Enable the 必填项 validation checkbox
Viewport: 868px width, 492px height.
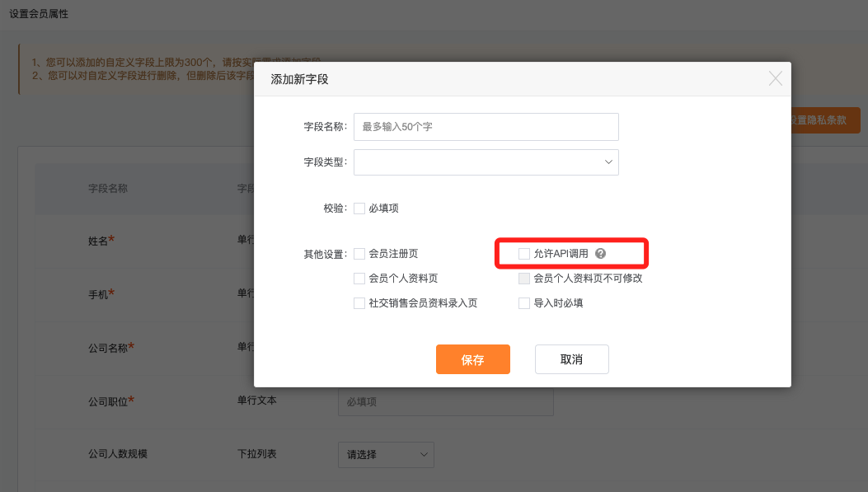click(359, 208)
